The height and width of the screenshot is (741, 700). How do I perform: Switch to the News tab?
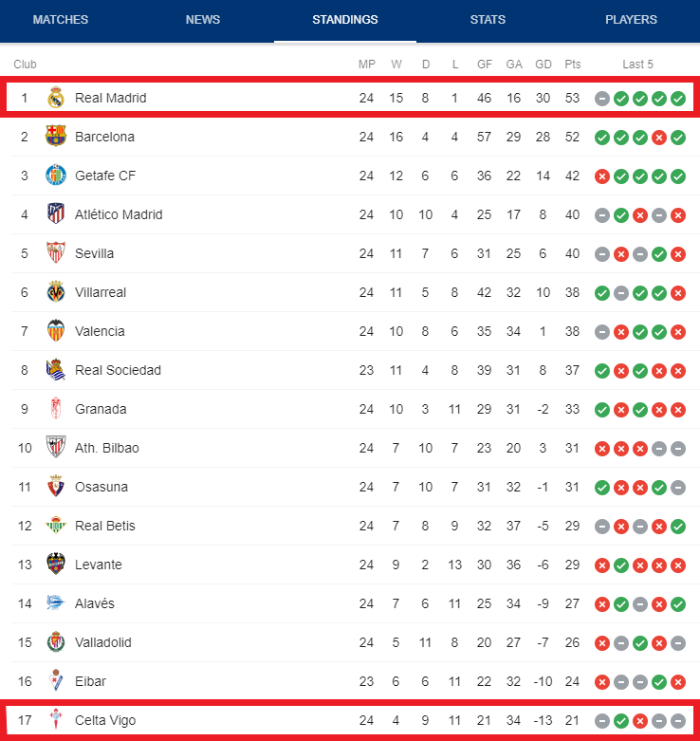coord(203,20)
